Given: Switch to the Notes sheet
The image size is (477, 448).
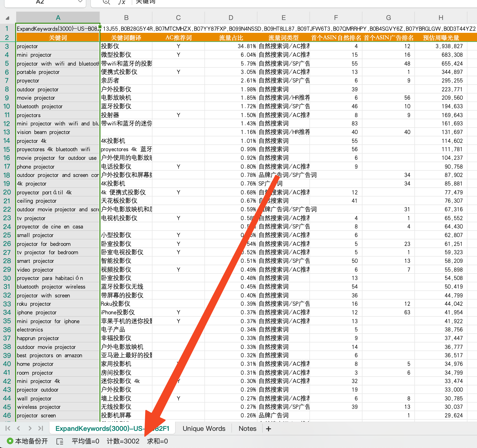Looking at the screenshot, I should 247,429.
